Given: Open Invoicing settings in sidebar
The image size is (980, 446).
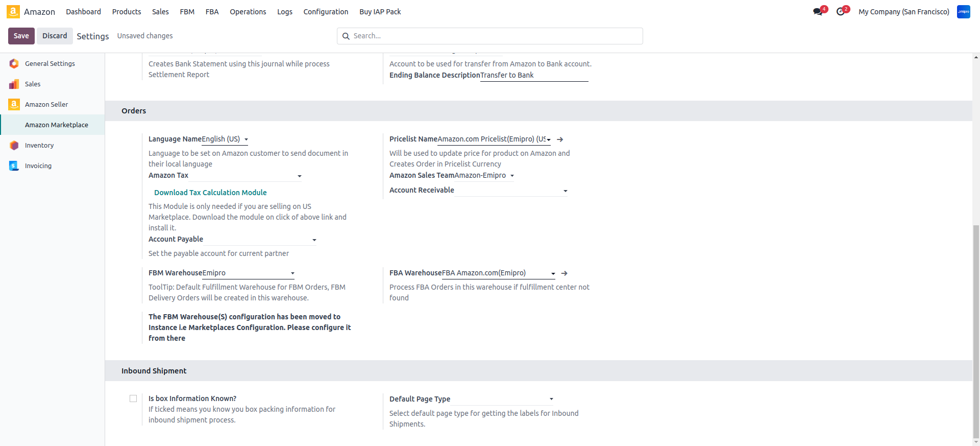Looking at the screenshot, I should (38, 166).
